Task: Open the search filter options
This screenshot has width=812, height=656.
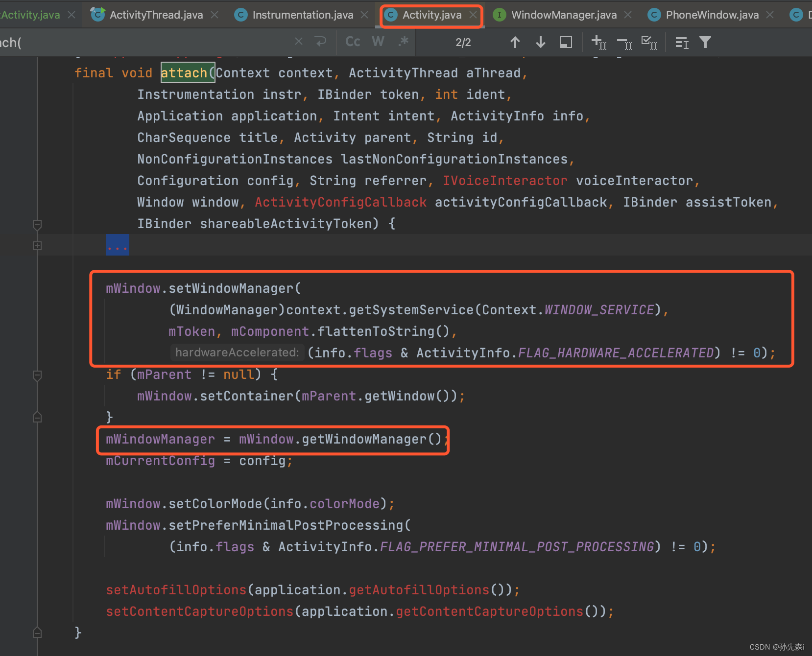Action: click(x=705, y=43)
